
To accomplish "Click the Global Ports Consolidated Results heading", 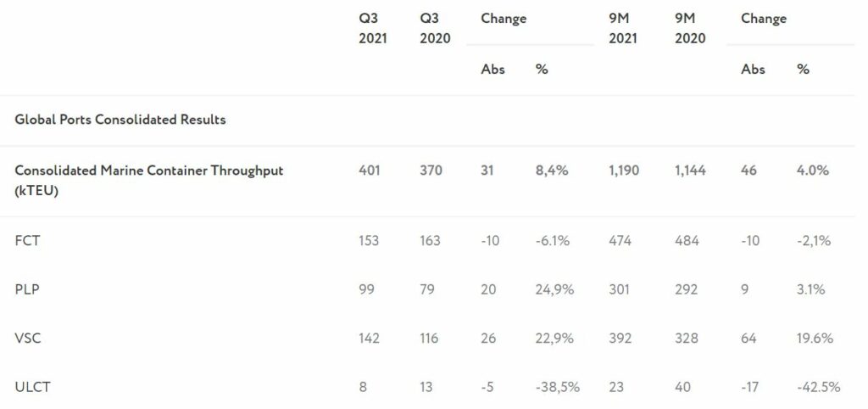I will pyautogui.click(x=120, y=120).
